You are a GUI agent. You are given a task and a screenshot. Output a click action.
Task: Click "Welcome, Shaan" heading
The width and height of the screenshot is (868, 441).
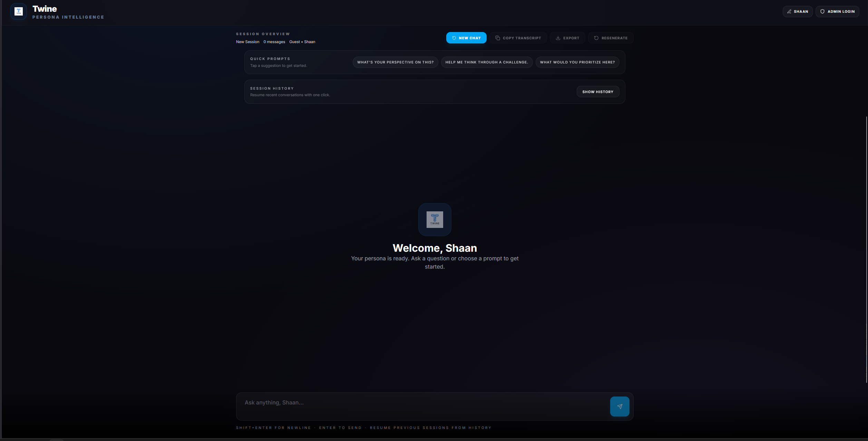(x=435, y=248)
